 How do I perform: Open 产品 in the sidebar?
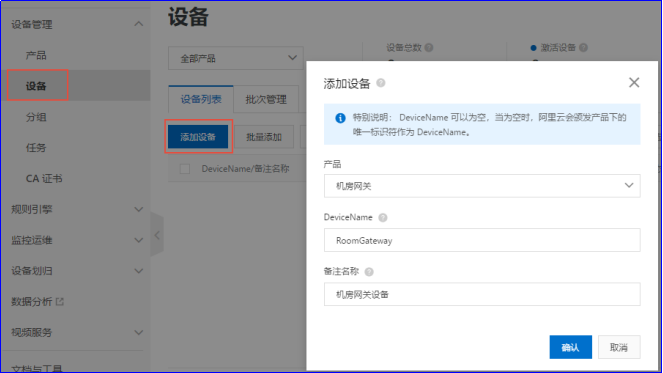tap(36, 55)
